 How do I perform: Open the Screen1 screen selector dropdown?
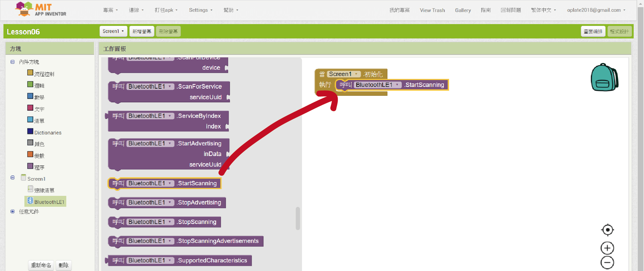(113, 31)
